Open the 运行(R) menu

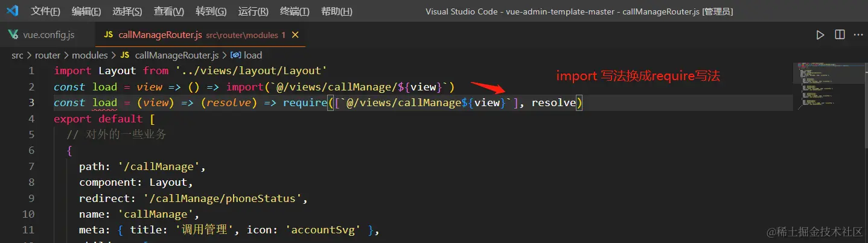tap(254, 11)
